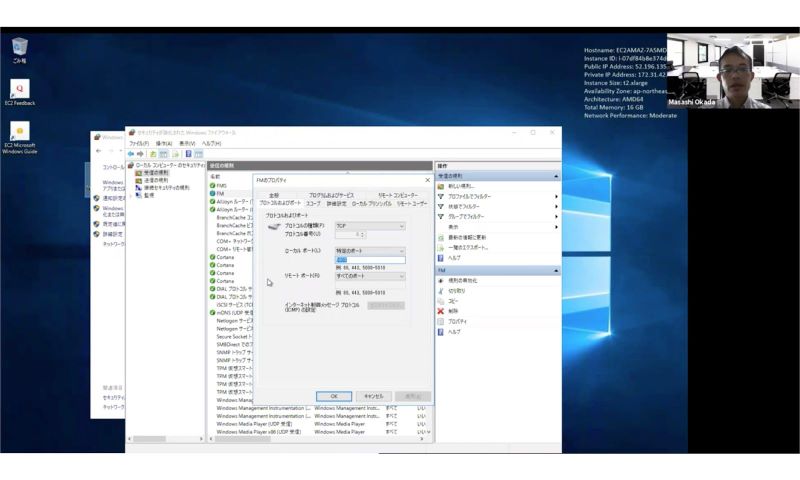The height and width of the screenshot is (480, 800).
Task: Click OK in FM properties dialog
Action: click(334, 396)
